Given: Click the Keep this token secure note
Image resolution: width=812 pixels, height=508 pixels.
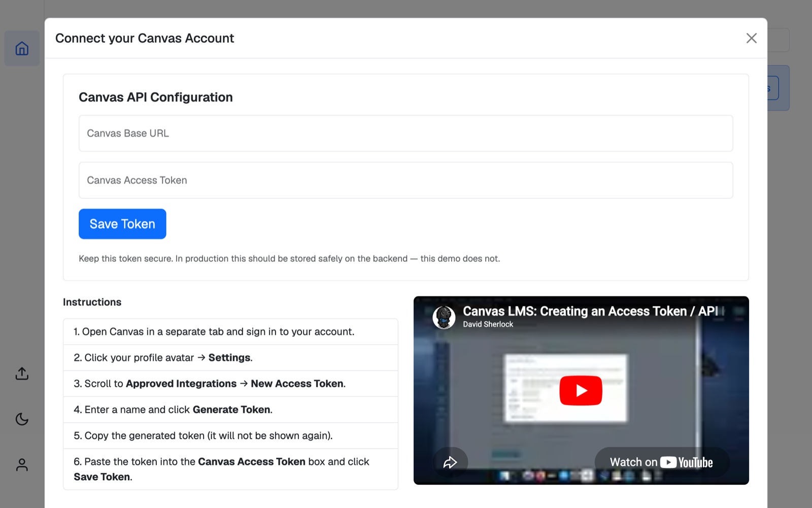Looking at the screenshot, I should pos(289,259).
